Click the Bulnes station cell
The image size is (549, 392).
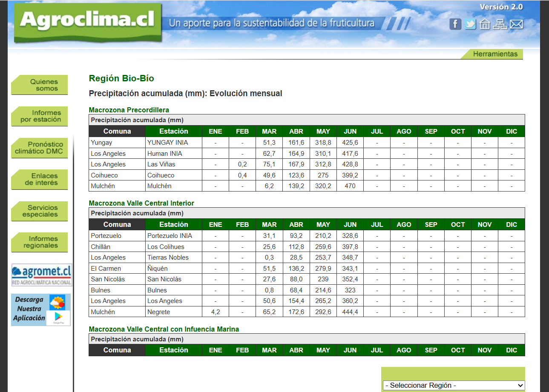pyautogui.click(x=174, y=290)
